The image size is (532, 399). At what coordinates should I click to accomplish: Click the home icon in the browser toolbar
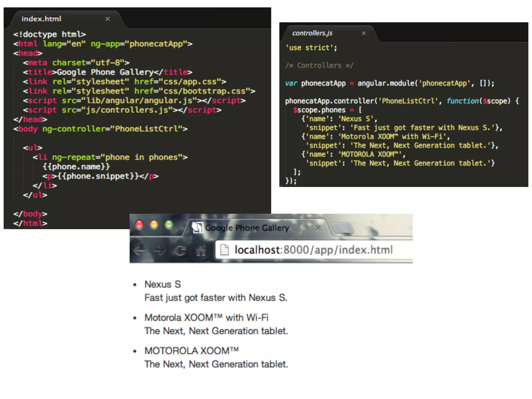[x=201, y=250]
